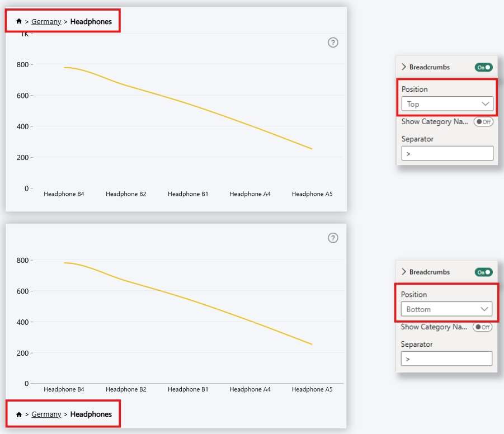Select Headphones in bottom breadcrumb

coord(91,414)
